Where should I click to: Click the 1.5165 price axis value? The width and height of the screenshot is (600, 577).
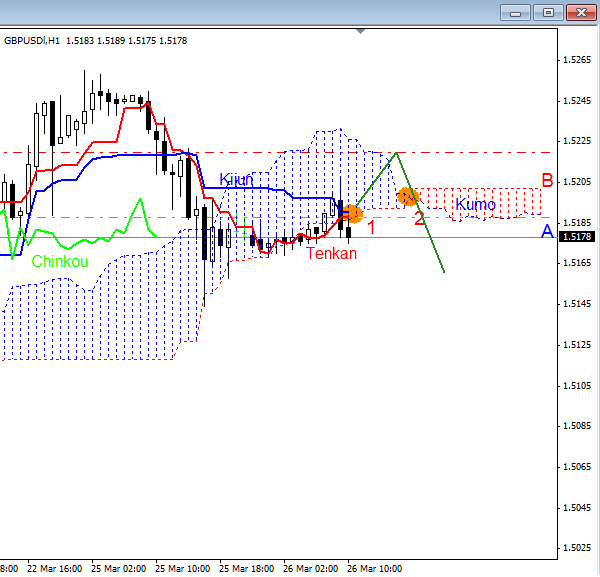tap(577, 263)
